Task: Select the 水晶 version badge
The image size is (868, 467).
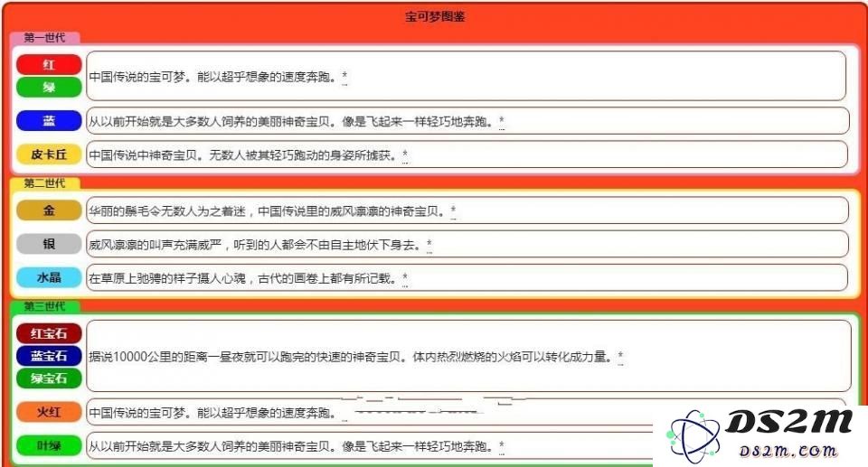Action: 49,277
